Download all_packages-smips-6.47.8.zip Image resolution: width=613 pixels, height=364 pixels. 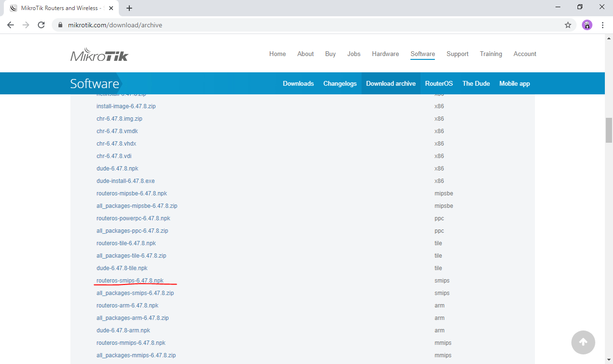(x=135, y=293)
